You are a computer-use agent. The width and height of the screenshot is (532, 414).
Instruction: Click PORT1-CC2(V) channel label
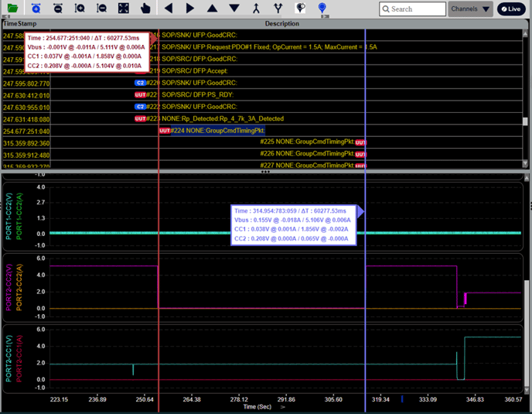coord(9,217)
